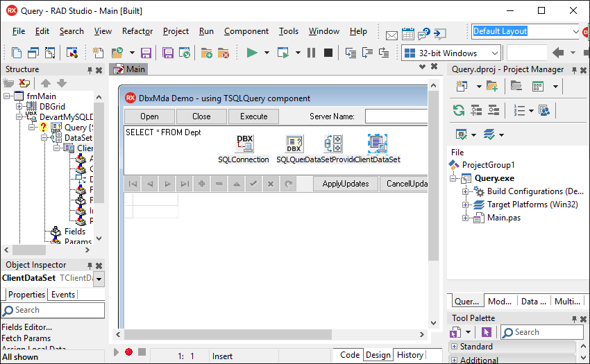Expand the Standard palette category

pyautogui.click(x=454, y=347)
